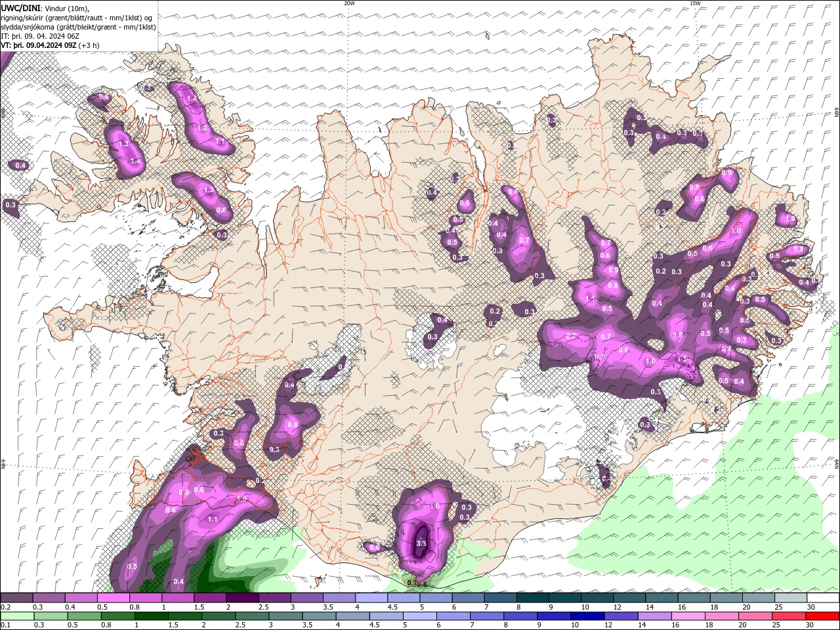Viewport: 840px width, 630px height.
Task: Click the 3.3 precipitation maximum value
Action: click(x=421, y=544)
